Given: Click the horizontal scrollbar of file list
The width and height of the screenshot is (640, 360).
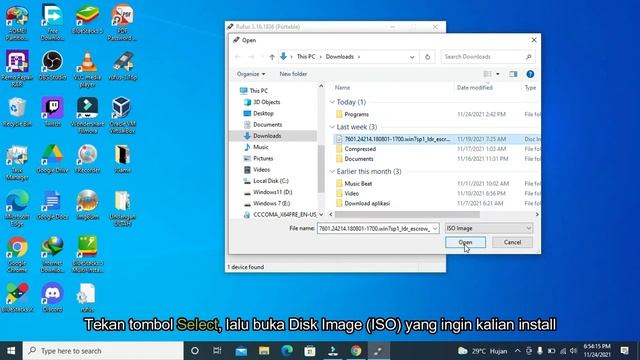Looking at the screenshot, I should [407, 214].
